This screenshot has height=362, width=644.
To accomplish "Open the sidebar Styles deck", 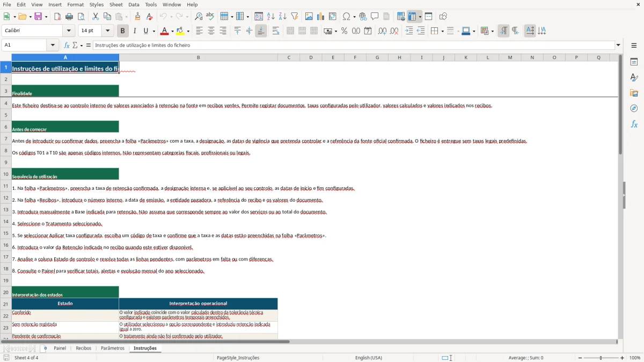I will tap(634, 78).
